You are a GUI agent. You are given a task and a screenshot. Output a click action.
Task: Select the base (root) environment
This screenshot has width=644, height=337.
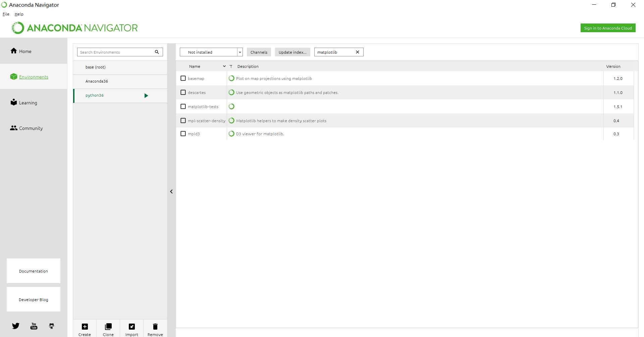(x=120, y=67)
